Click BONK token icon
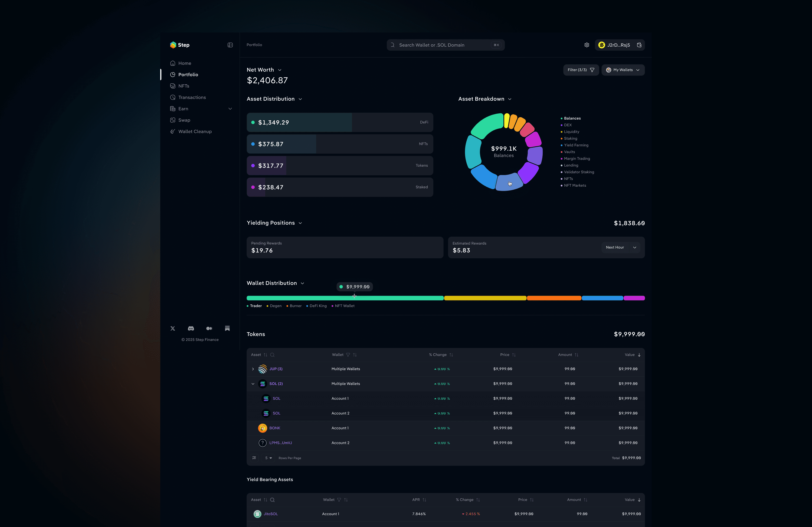Image resolution: width=812 pixels, height=527 pixels. pyautogui.click(x=262, y=428)
